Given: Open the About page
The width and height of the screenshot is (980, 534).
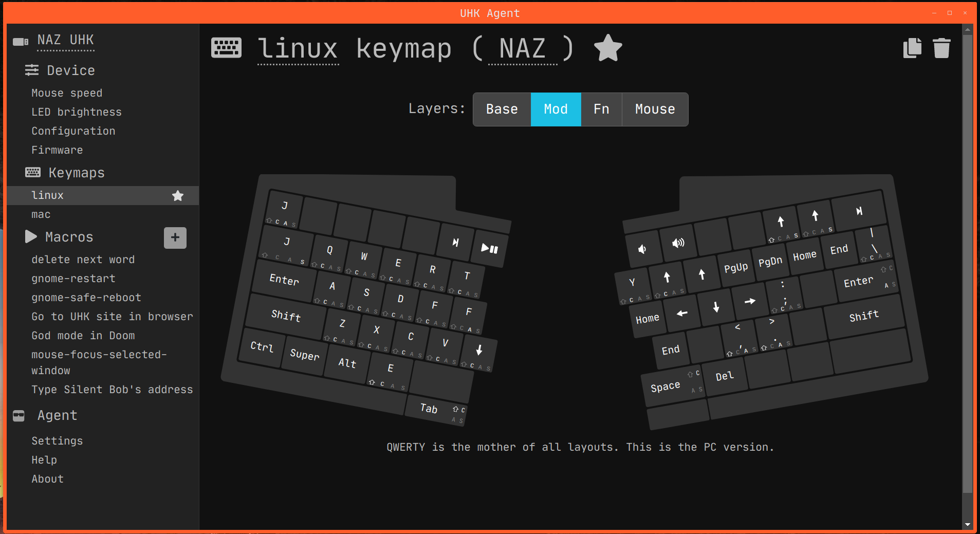Looking at the screenshot, I should 48,479.
